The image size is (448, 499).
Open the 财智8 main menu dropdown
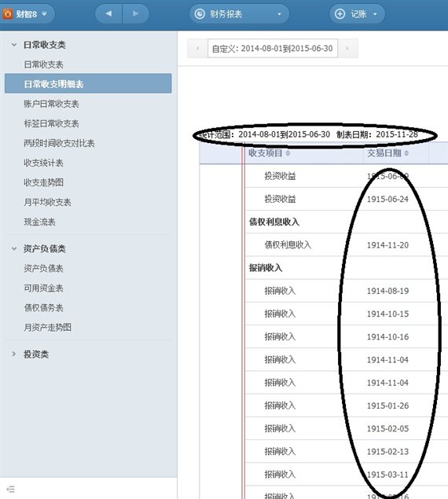click(44, 14)
